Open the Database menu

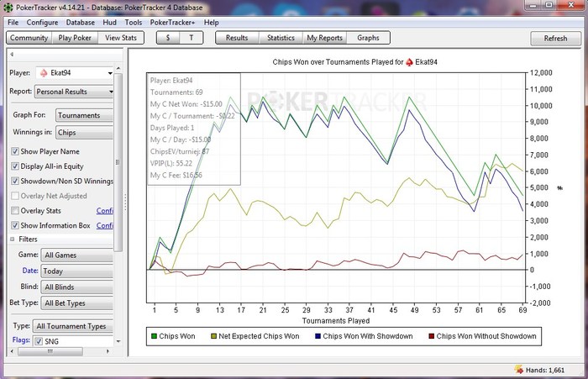click(x=81, y=23)
